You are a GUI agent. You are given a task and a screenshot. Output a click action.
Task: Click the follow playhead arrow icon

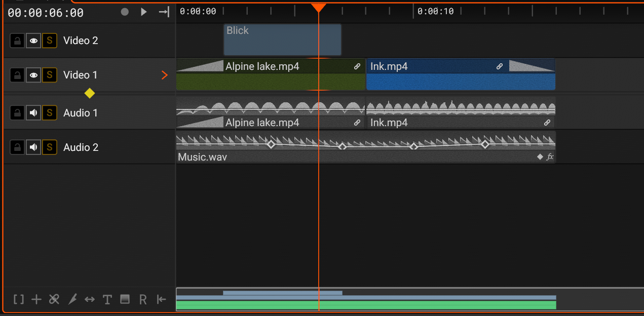click(x=164, y=12)
